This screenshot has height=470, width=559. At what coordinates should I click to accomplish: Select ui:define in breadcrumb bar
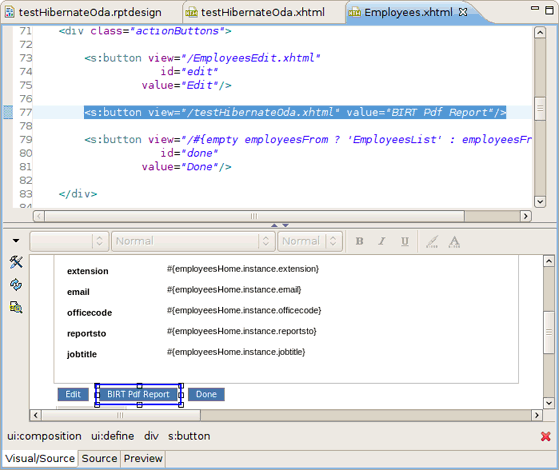[113, 436]
